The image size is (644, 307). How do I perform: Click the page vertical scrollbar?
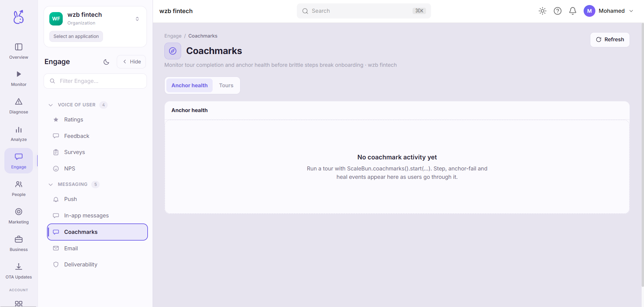[642, 154]
